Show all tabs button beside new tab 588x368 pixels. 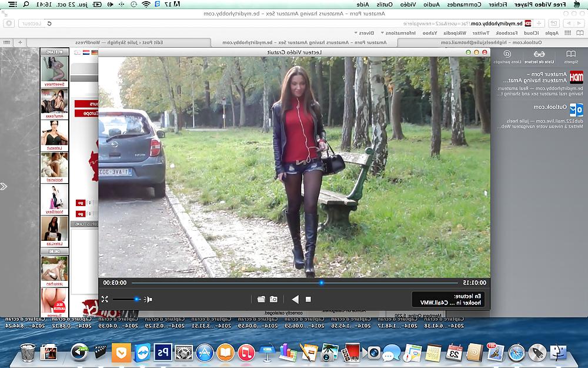[7, 42]
